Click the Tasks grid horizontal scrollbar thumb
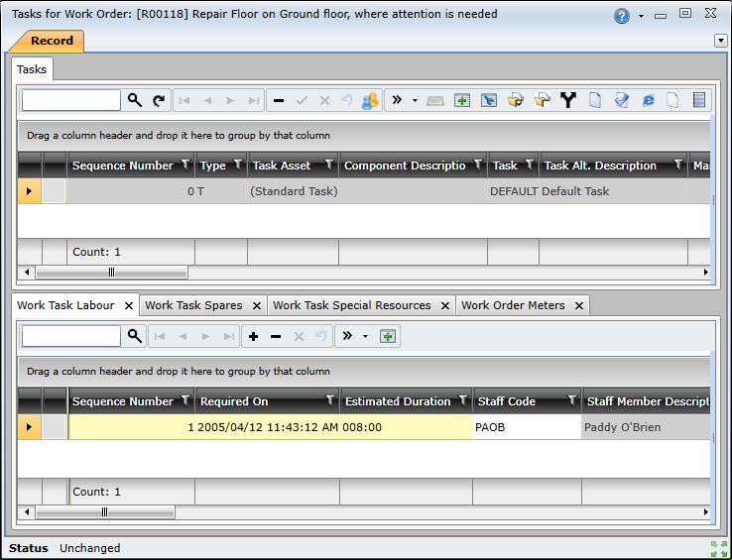Image resolution: width=732 pixels, height=560 pixels. click(111, 272)
